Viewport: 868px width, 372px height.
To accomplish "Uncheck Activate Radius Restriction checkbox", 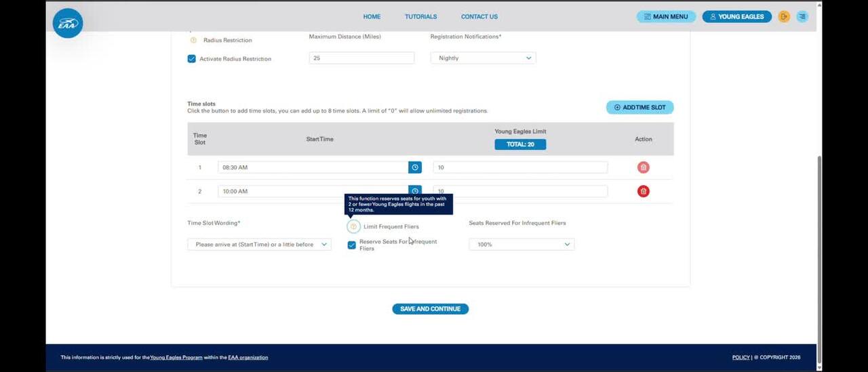I will click(192, 59).
